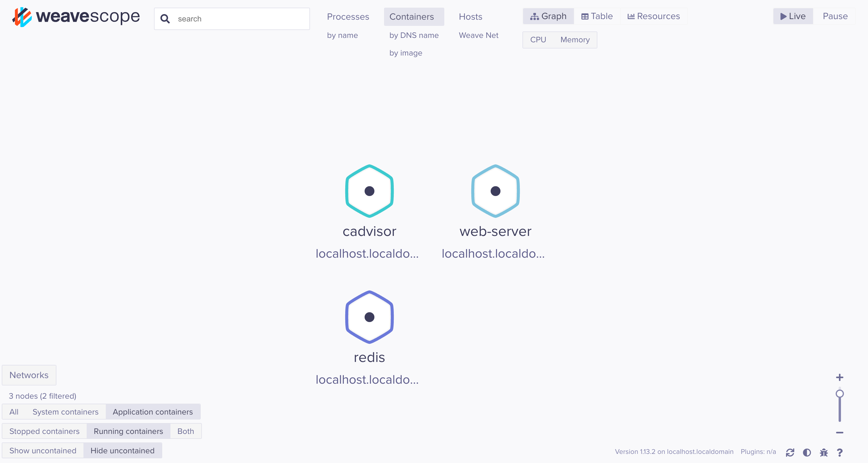
Task: Filter to All containers
Action: coord(14,412)
